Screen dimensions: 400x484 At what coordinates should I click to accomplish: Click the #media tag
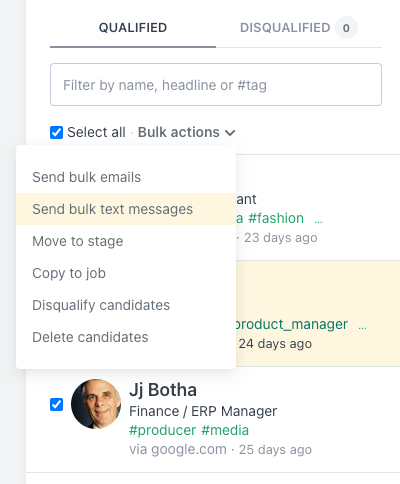coord(225,430)
